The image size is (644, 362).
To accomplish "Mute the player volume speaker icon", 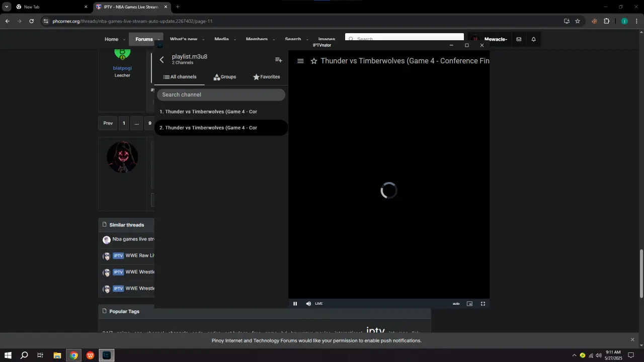I will pos(308,304).
